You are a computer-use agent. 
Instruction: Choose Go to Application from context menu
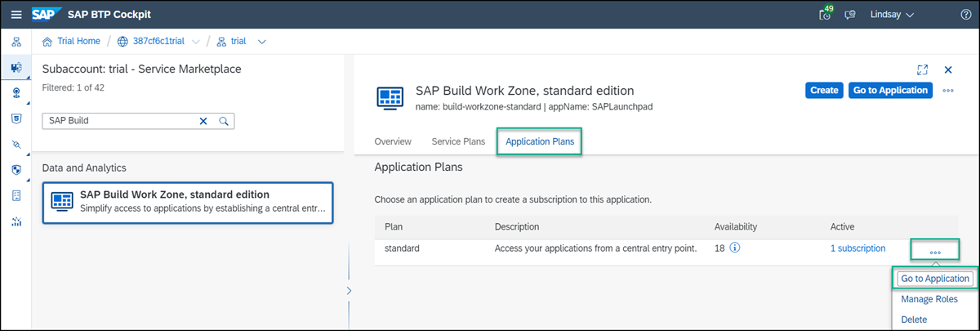point(935,279)
